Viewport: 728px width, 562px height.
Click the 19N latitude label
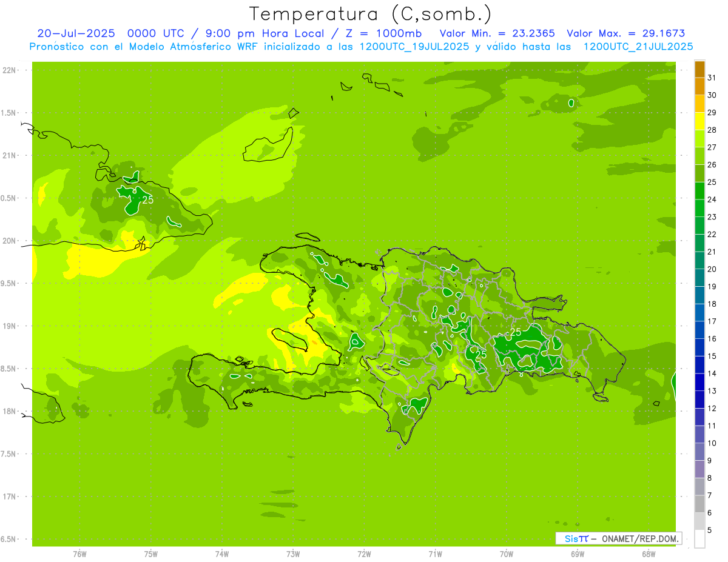tap(10, 326)
